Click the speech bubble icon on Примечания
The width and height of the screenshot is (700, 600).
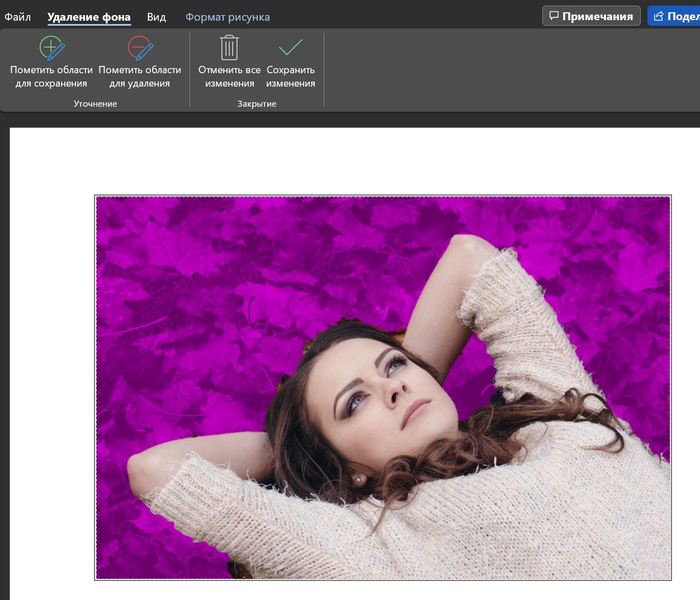pyautogui.click(x=554, y=16)
